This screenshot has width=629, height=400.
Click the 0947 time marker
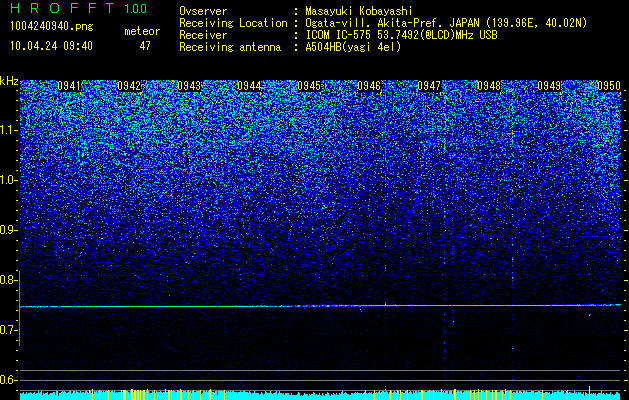[x=429, y=86]
